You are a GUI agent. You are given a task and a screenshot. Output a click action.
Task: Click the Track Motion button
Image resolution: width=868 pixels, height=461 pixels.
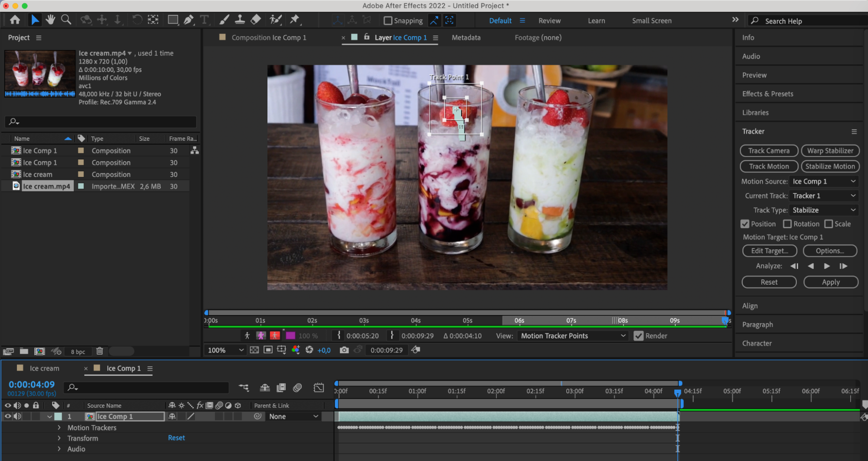(769, 166)
